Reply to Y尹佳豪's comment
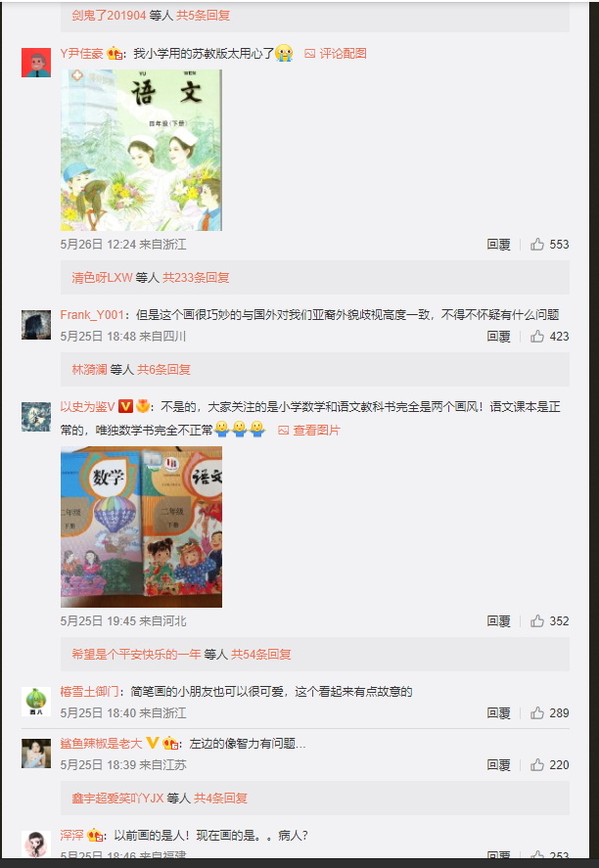Viewport: 599px width, 868px height. coord(498,244)
